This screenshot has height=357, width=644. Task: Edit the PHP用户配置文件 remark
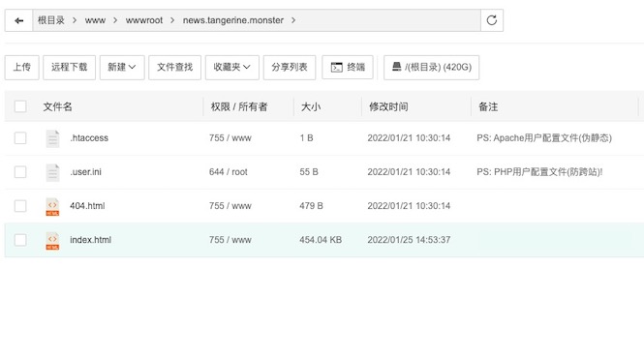coord(539,172)
